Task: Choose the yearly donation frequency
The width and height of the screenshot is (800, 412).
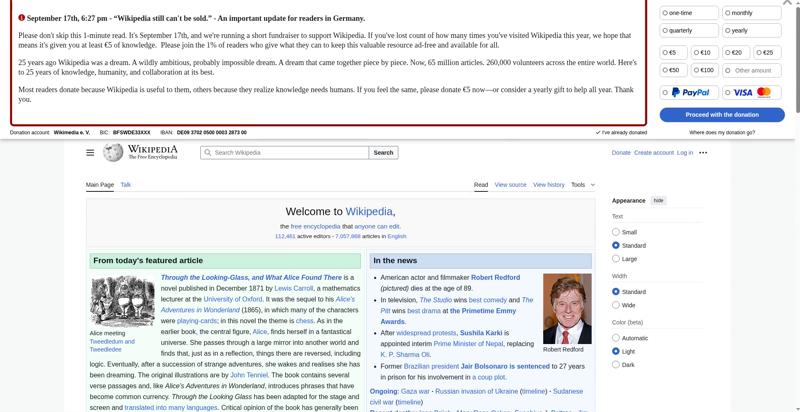Action: (752, 31)
